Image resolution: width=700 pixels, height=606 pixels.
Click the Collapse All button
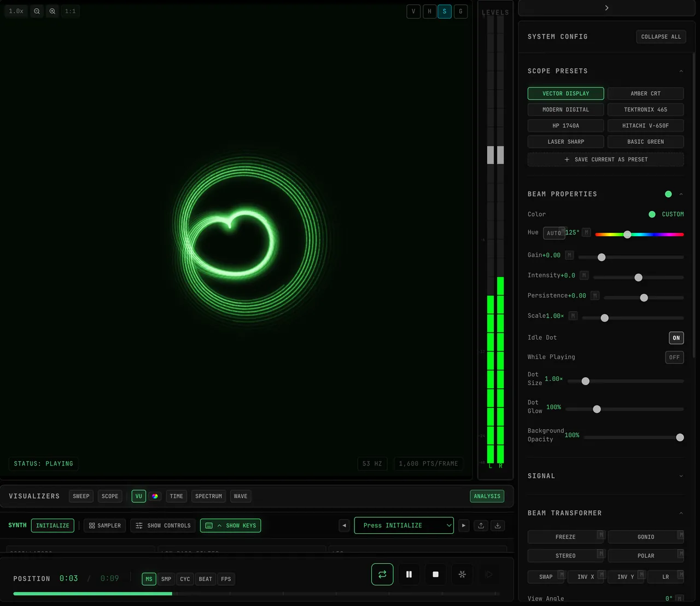point(661,37)
